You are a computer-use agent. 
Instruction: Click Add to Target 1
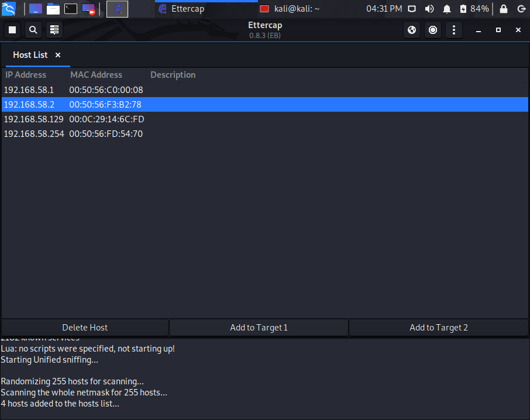tap(259, 328)
